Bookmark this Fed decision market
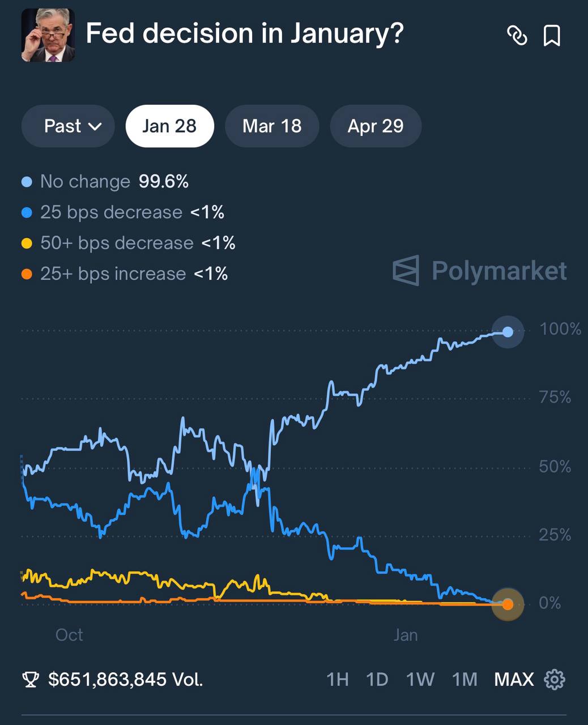Screen dimensions: 588x725 point(552,36)
